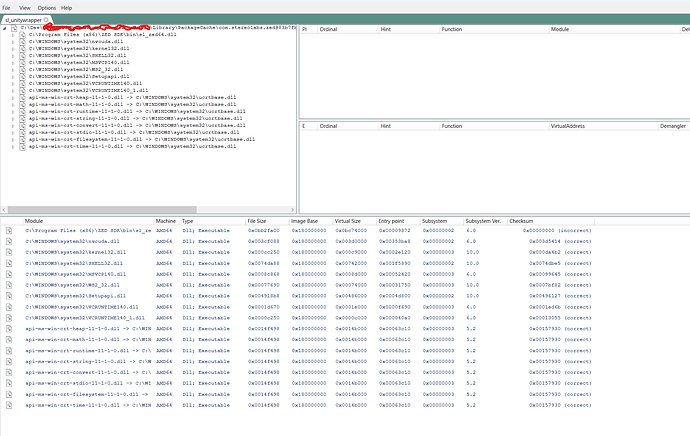The width and height of the screenshot is (690, 436).
Task: Click the module list icon for the SHELL32.dll row
Action: point(9,264)
